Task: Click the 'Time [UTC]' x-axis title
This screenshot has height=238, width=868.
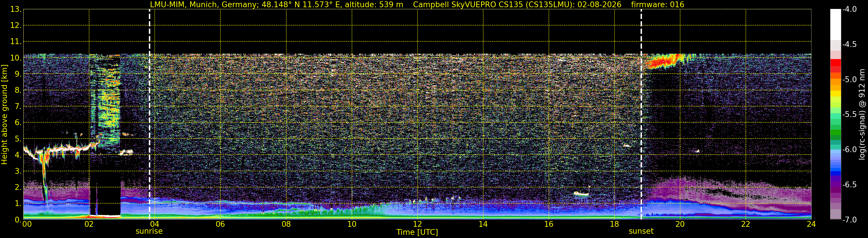Action: (417, 232)
